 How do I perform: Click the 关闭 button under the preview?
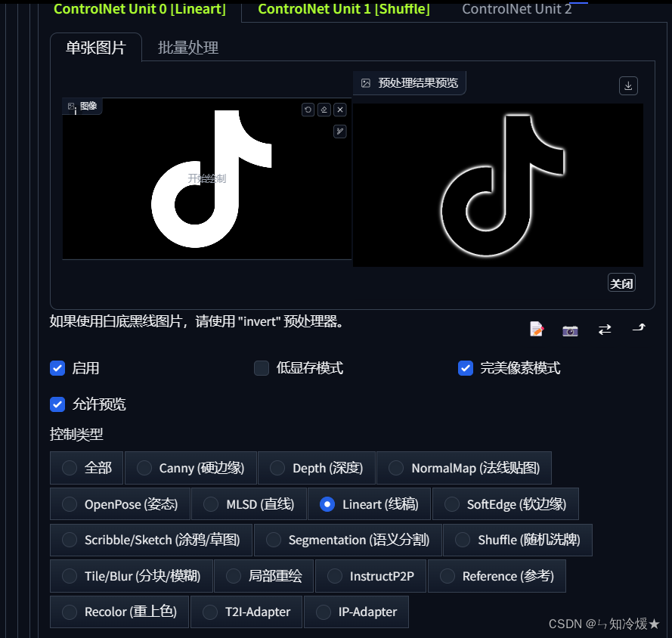click(x=621, y=283)
